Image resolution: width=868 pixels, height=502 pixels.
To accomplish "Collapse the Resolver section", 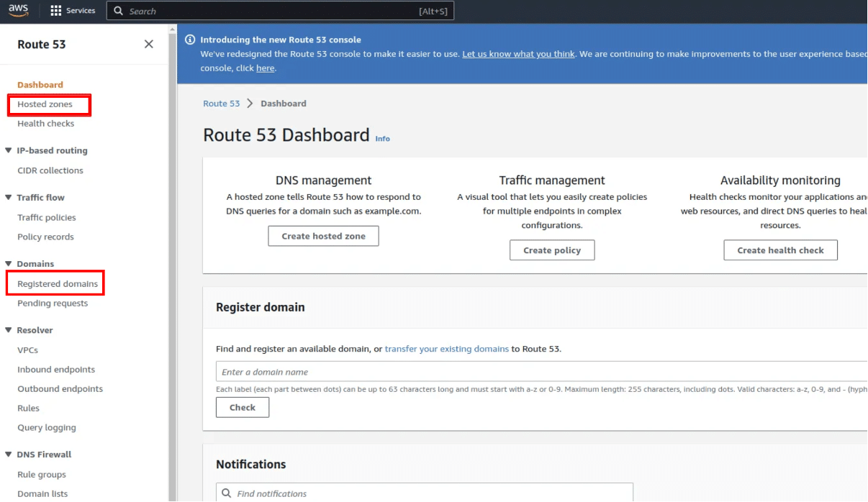I will (9, 330).
